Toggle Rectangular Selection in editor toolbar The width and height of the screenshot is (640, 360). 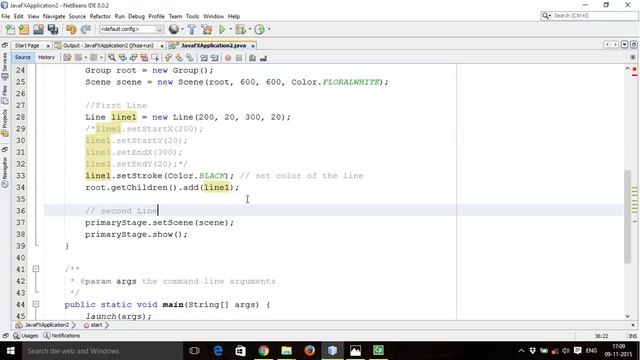click(x=155, y=58)
